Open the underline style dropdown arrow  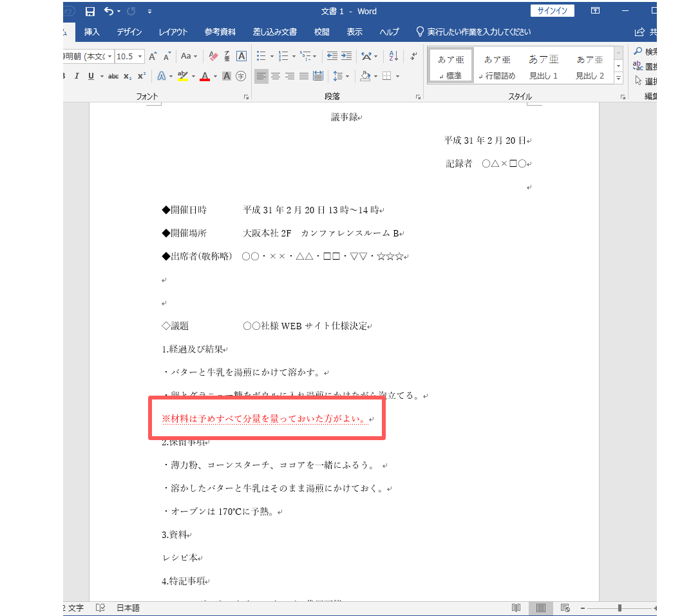(102, 77)
